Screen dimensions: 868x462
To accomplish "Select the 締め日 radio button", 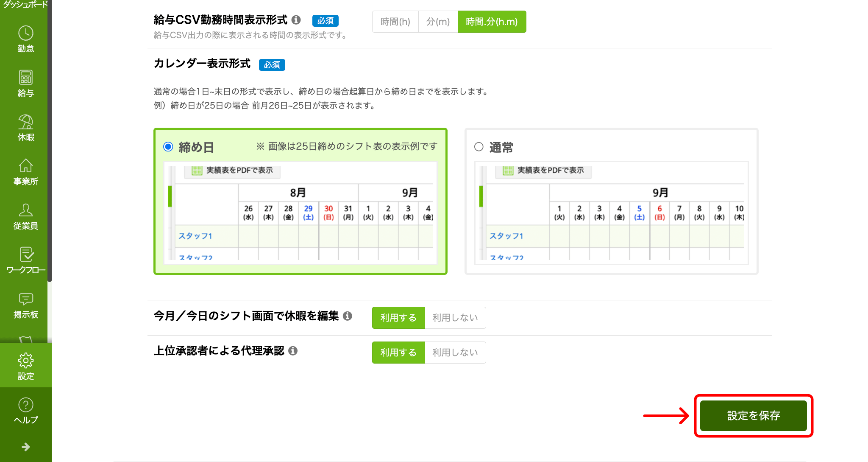I will pyautogui.click(x=168, y=147).
